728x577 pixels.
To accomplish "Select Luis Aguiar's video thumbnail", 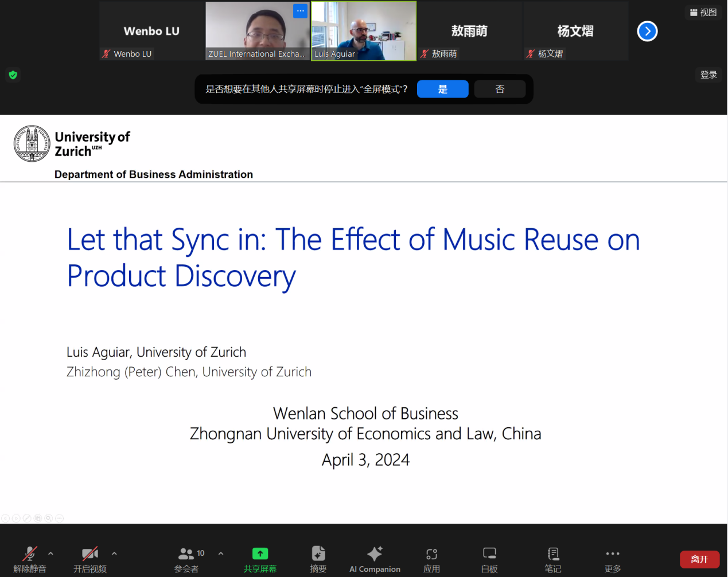I will (364, 30).
